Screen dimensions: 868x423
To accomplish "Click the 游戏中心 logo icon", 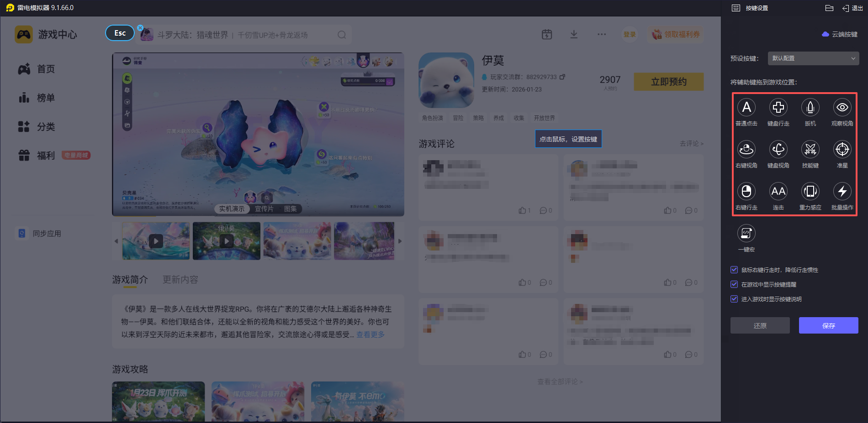I will tap(24, 35).
